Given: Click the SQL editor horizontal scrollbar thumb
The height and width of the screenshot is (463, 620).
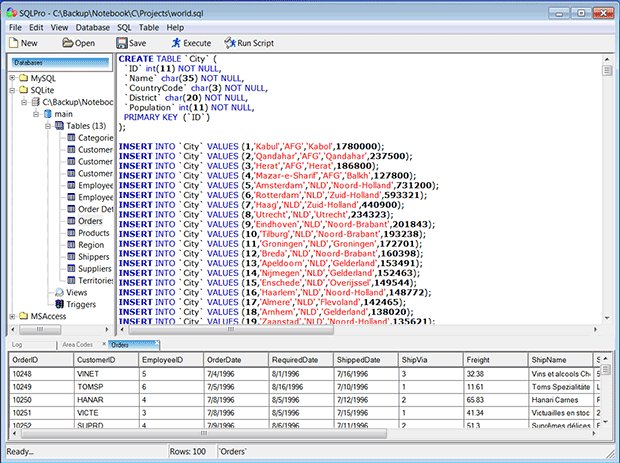Looking at the screenshot, I should [x=231, y=329].
